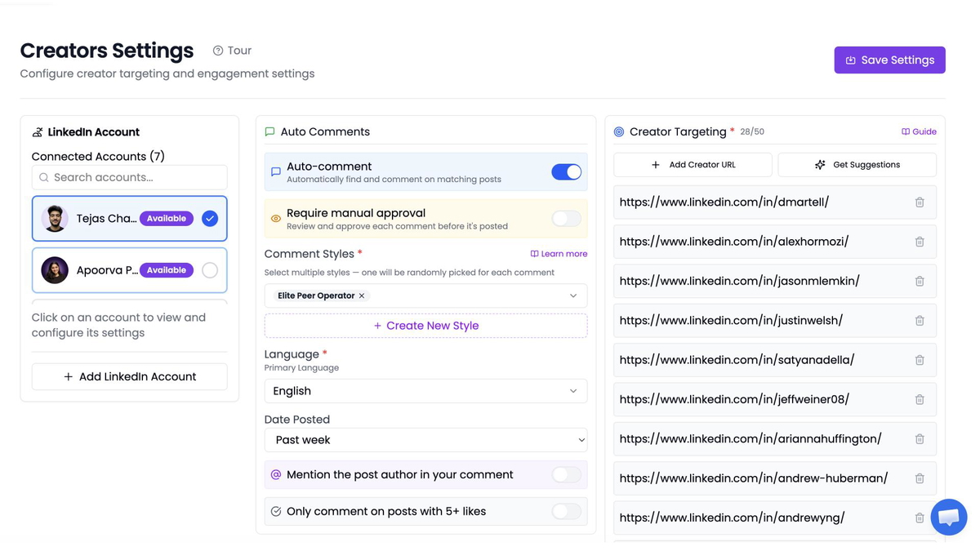Click Add Creator URL button
Viewport: 980px width, 551px height.
click(x=693, y=165)
